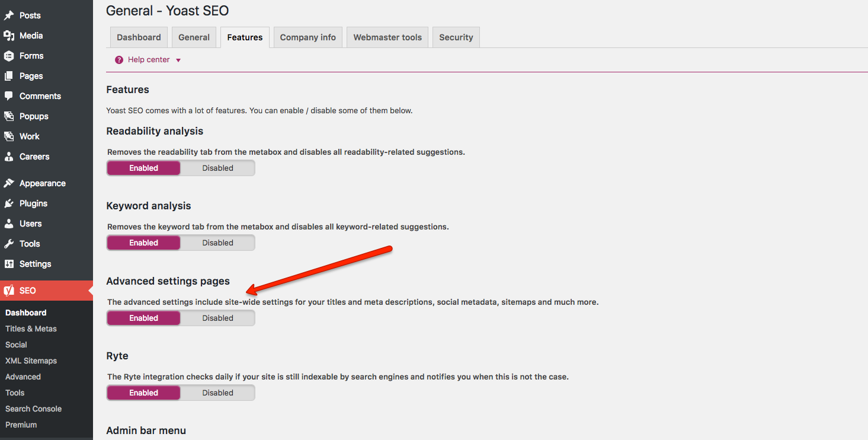Click the Help center question mark icon

tap(119, 60)
